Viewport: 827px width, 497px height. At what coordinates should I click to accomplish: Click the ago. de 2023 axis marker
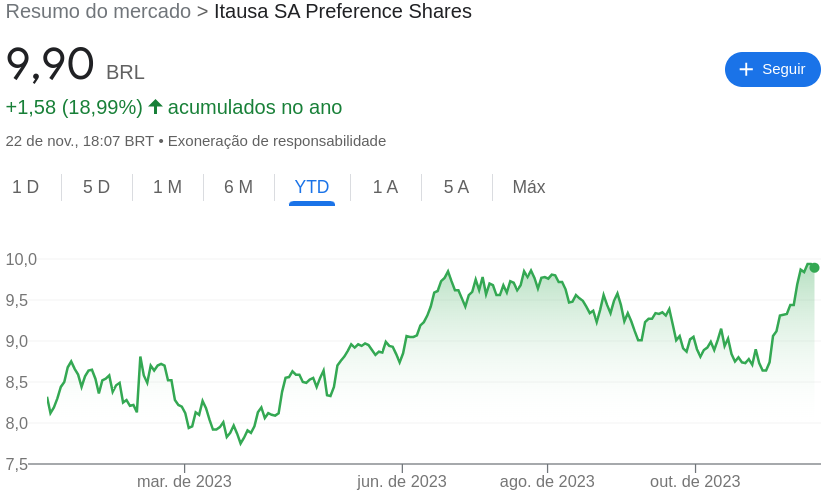pos(547,481)
